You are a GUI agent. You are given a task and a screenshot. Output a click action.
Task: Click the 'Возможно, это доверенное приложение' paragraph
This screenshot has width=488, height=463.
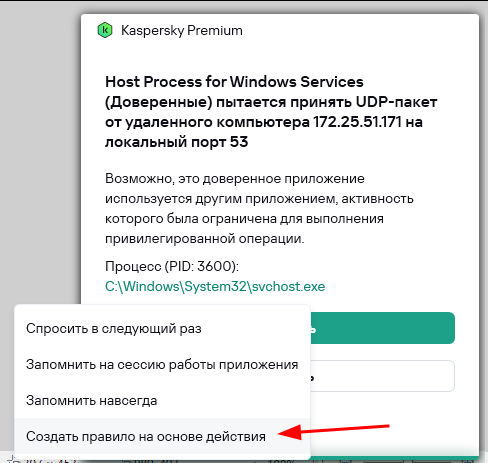[x=235, y=179]
